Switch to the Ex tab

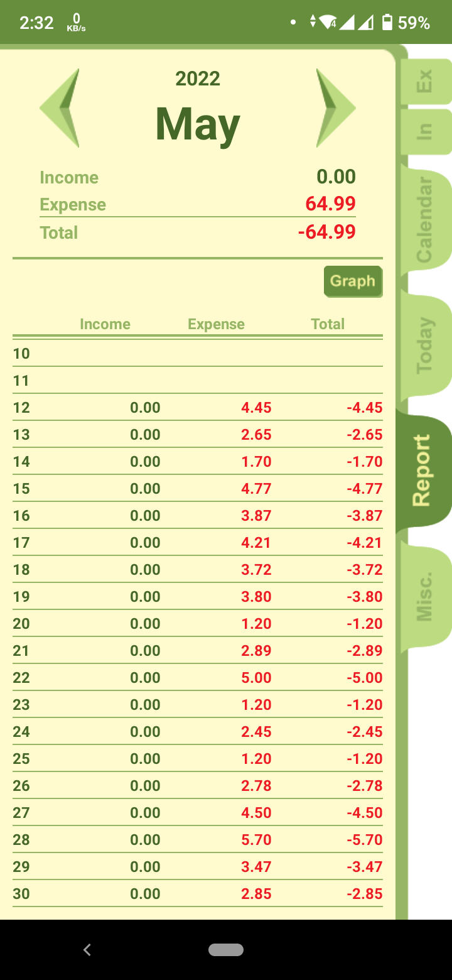coord(425,82)
